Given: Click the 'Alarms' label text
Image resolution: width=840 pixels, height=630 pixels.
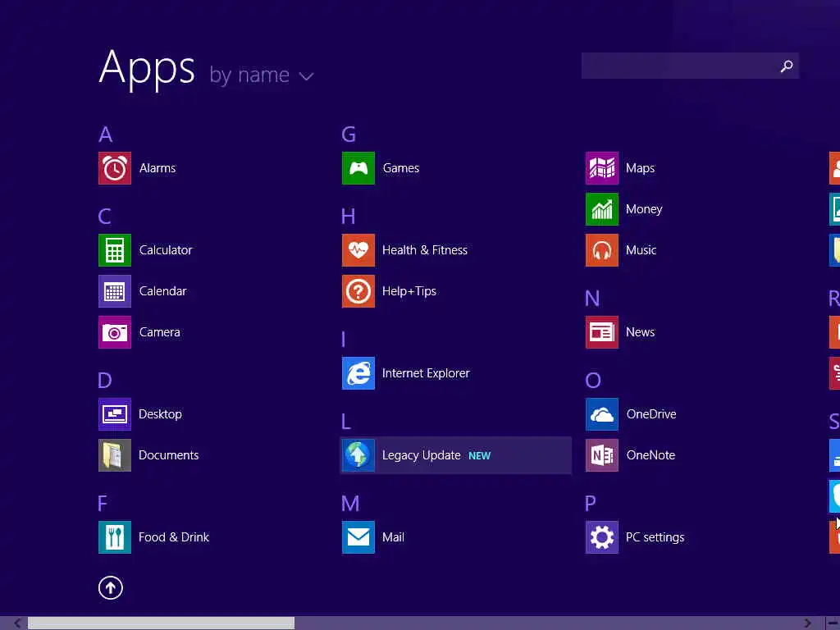Looking at the screenshot, I should coord(157,168).
